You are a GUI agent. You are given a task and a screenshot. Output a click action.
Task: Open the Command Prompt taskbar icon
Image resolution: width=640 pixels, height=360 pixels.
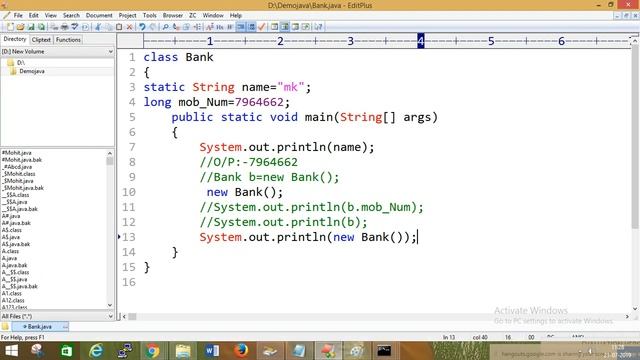pyautogui.click(x=384, y=351)
